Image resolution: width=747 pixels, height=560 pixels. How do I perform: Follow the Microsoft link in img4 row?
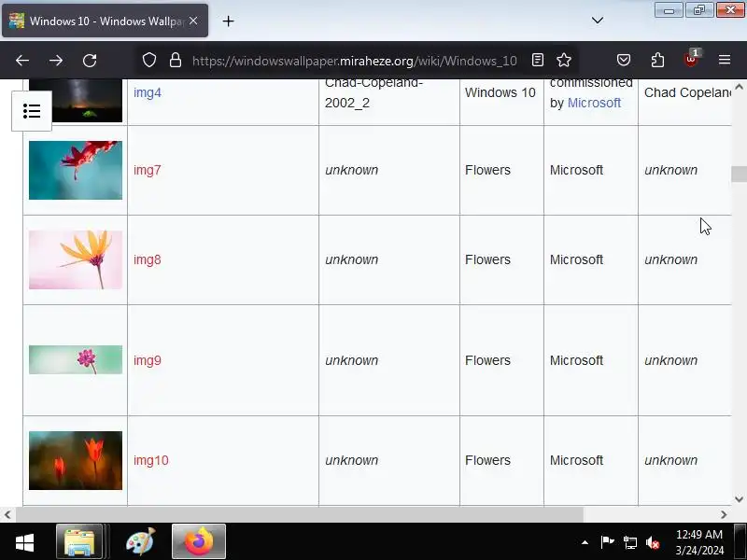(594, 103)
